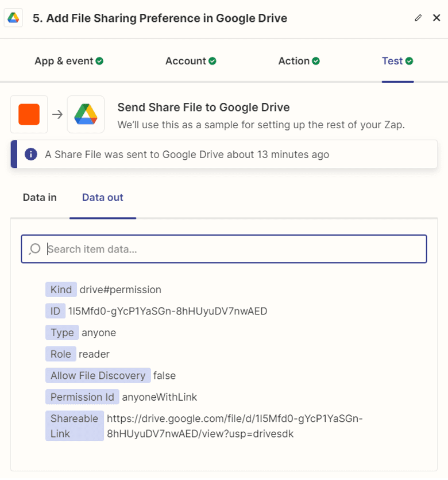Click the magnifying glass in the search bar
This screenshot has height=480, width=448.
pyautogui.click(x=34, y=249)
